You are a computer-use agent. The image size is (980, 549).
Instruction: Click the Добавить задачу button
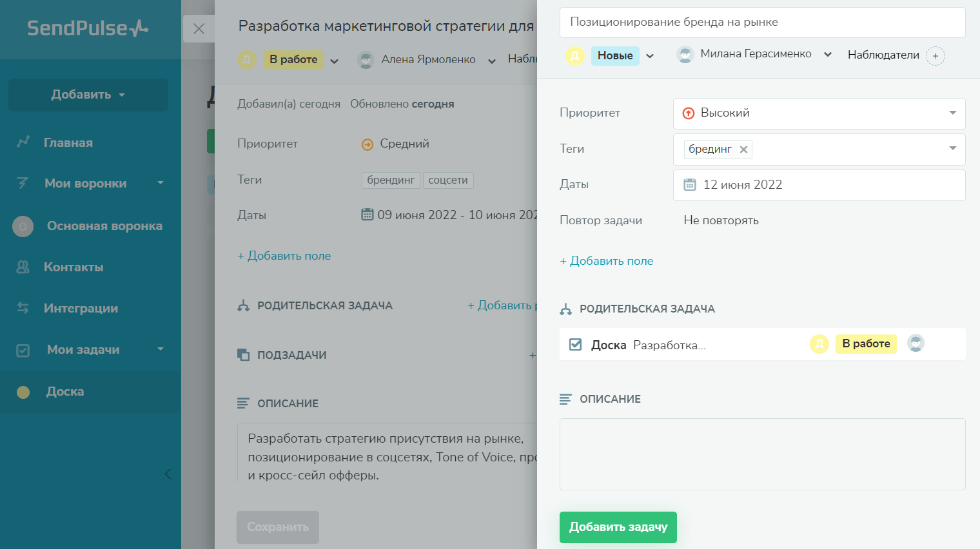[618, 527]
